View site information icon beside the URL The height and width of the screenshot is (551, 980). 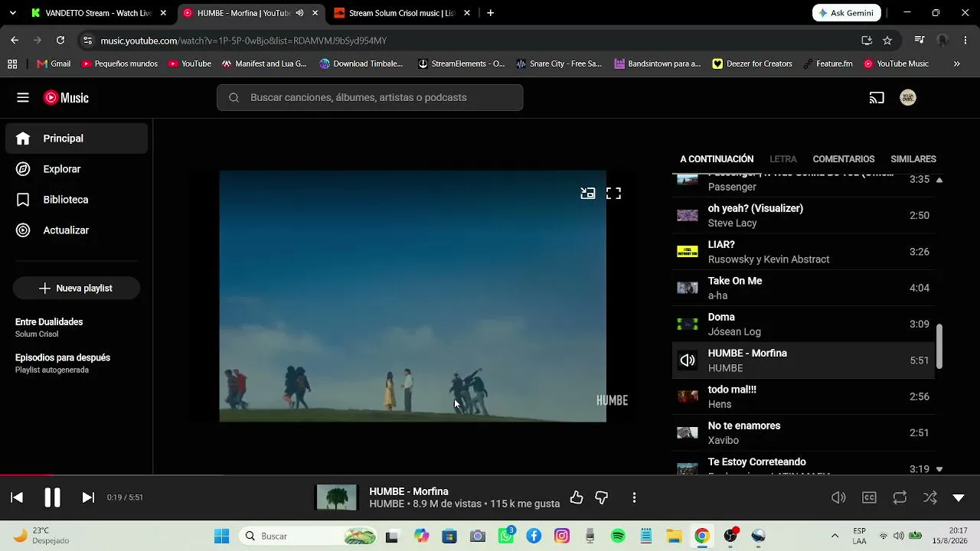tap(87, 41)
